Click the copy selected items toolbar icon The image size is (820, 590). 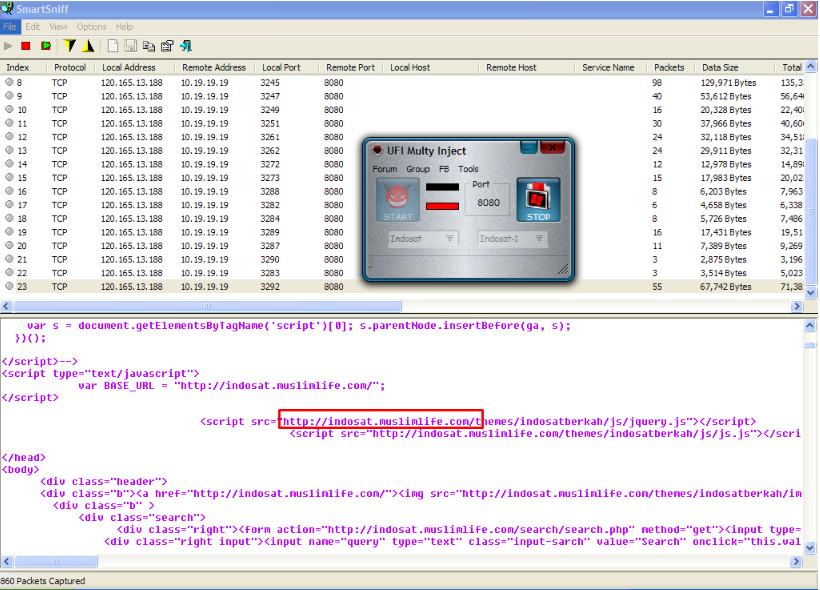tap(149, 46)
